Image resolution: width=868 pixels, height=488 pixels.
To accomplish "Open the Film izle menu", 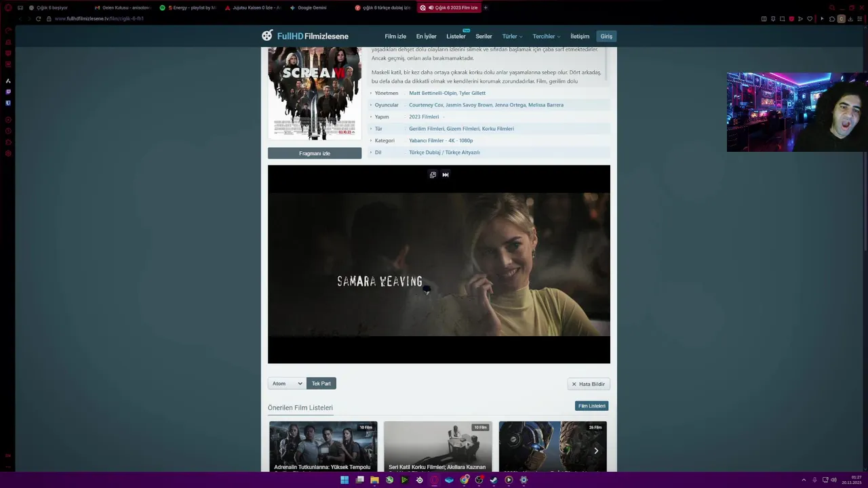I will click(395, 37).
